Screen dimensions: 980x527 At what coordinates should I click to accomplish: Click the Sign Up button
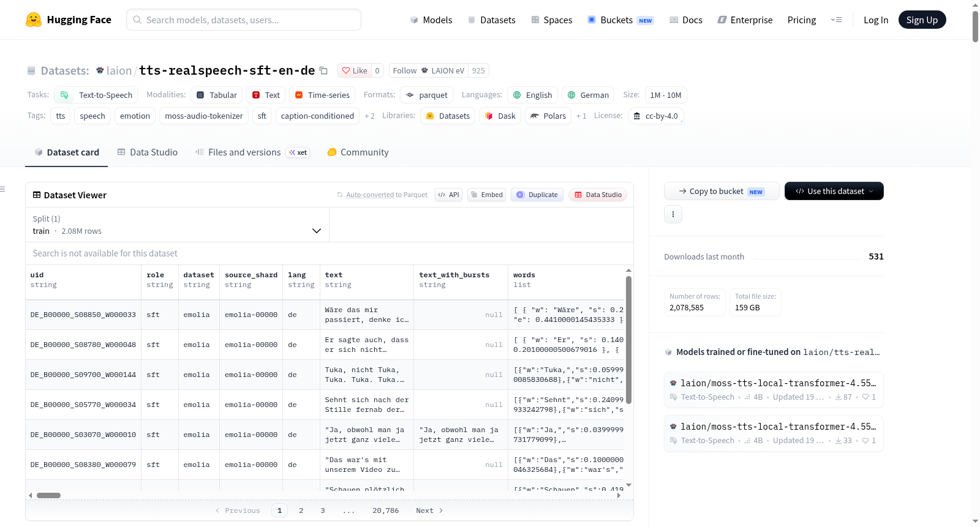pos(922,20)
